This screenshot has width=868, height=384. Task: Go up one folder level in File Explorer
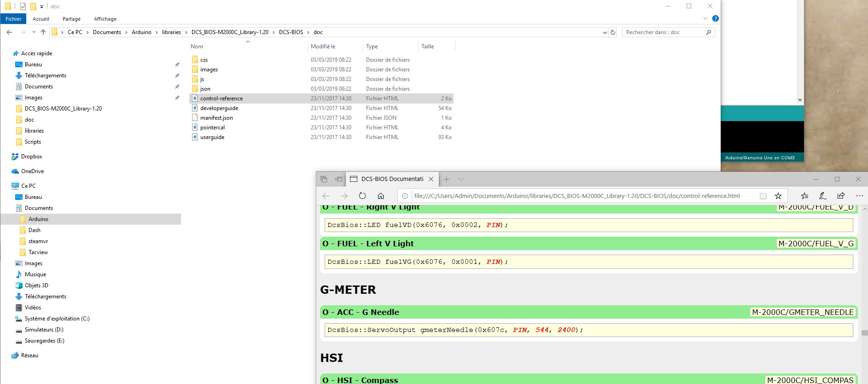tap(43, 32)
